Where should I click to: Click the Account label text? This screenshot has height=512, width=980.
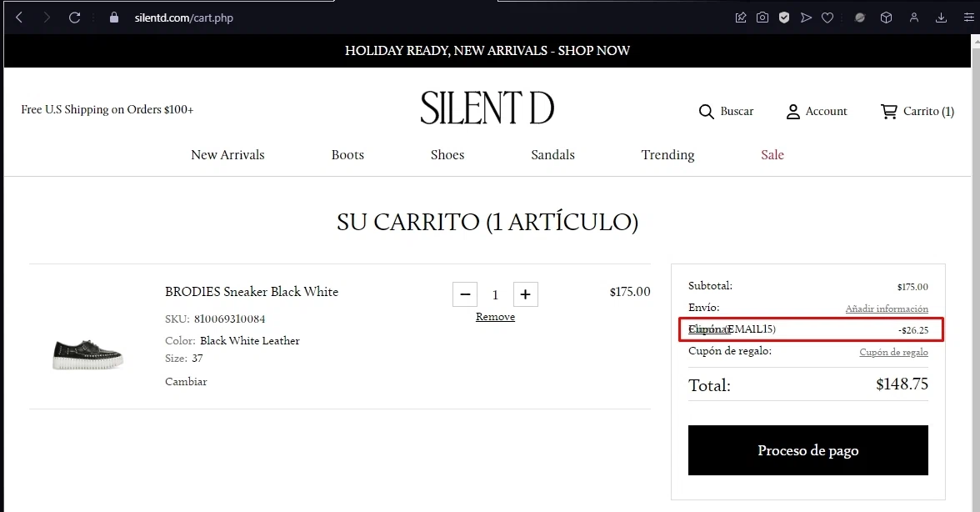827,111
